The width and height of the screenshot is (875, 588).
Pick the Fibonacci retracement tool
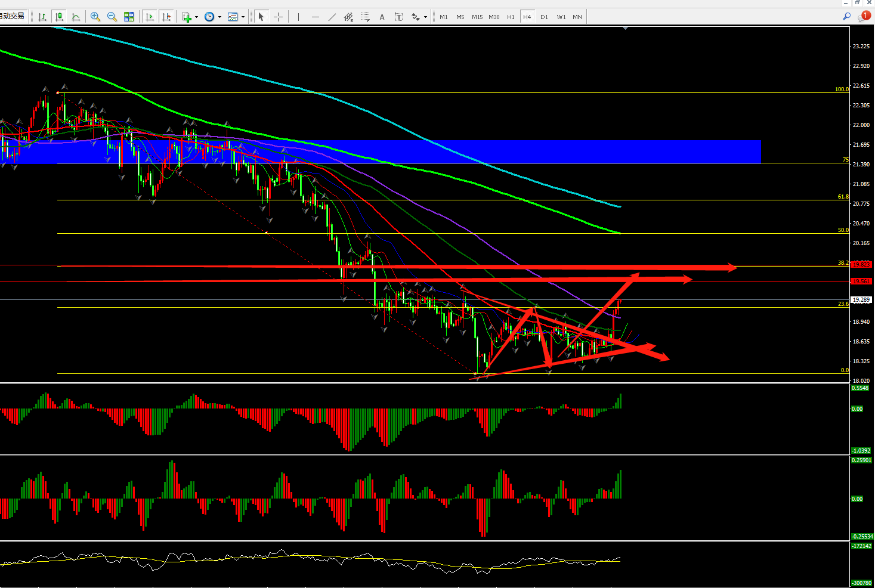tap(366, 17)
